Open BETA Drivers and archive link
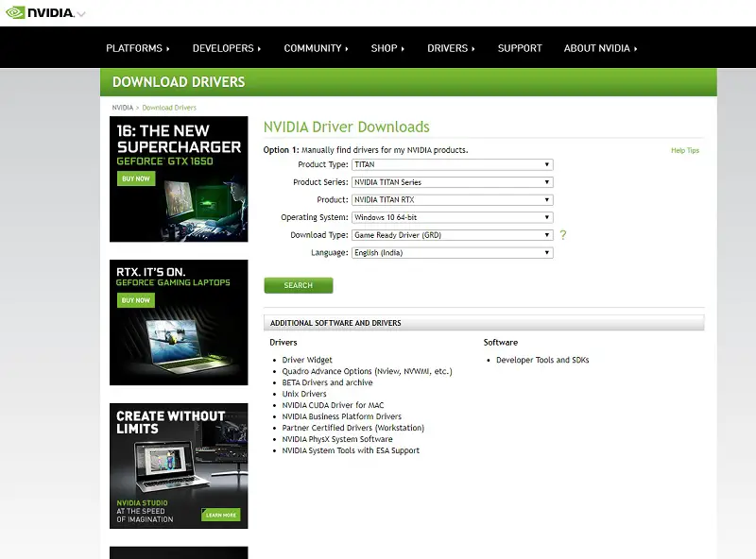Image resolution: width=756 pixels, height=559 pixels. point(327,382)
